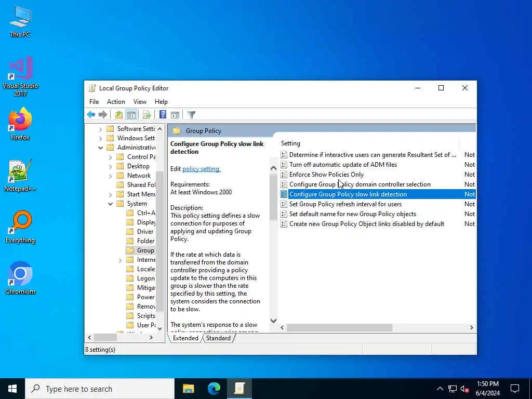532x399 pixels.
Task: Toggle Show/Hide Action Pane toolbar icon
Action: 175,115
